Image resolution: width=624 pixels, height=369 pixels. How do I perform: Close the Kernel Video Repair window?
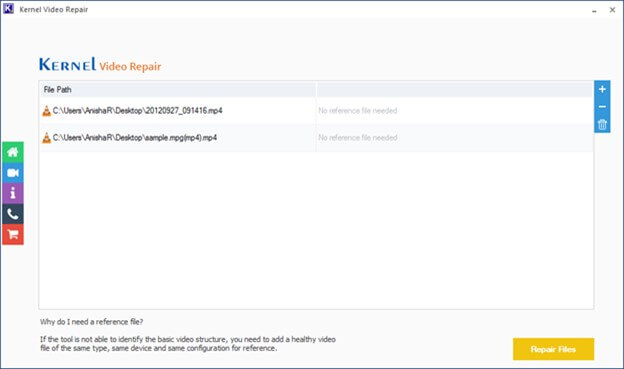612,10
